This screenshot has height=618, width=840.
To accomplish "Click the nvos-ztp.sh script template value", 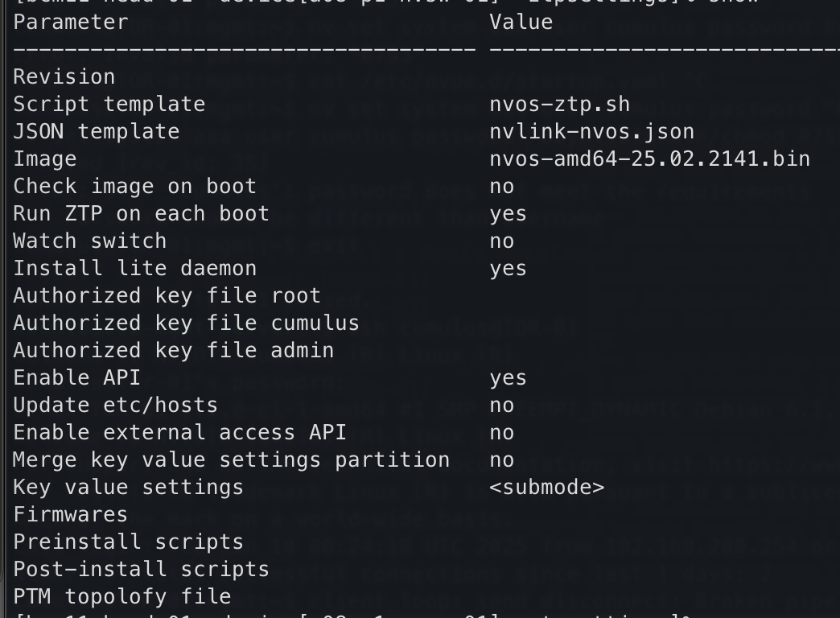I will pyautogui.click(x=559, y=105).
